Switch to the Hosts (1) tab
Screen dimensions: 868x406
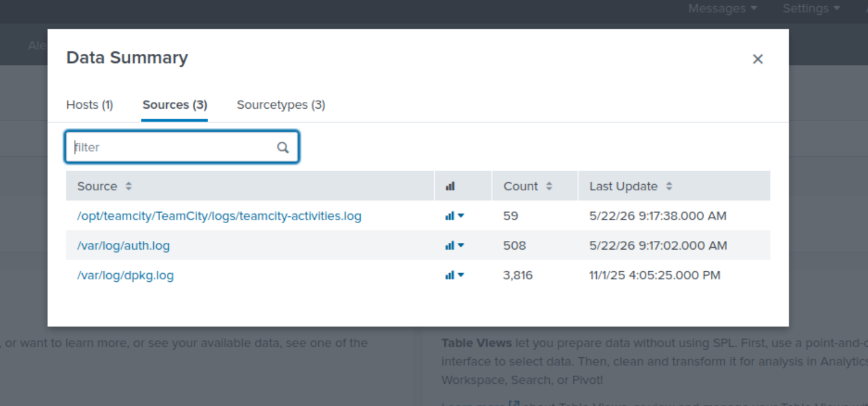(90, 104)
